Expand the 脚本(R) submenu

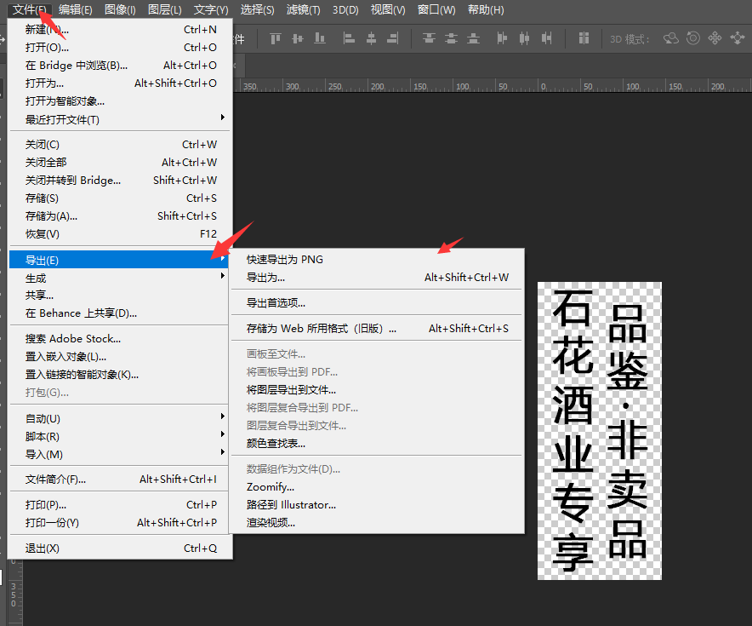(120, 437)
